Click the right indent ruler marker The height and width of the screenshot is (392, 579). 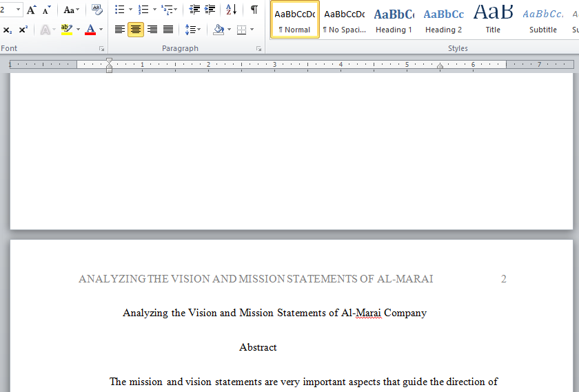pyautogui.click(x=440, y=66)
